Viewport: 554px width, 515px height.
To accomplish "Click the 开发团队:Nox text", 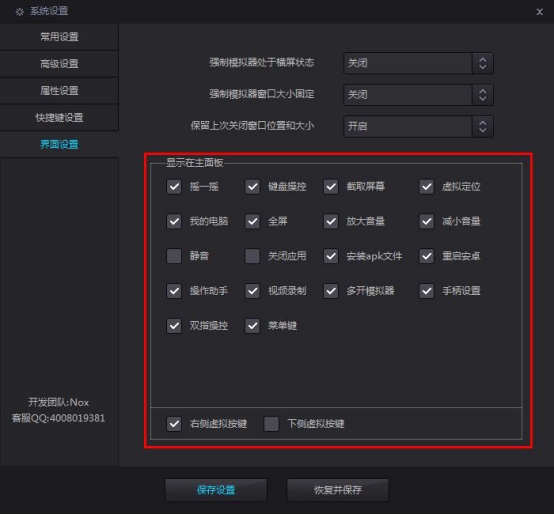I will pyautogui.click(x=58, y=402).
